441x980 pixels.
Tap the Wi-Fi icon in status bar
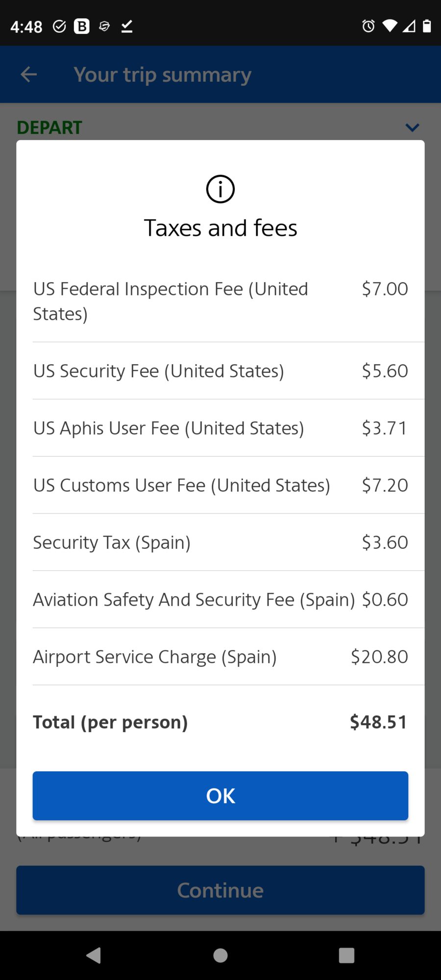click(390, 26)
